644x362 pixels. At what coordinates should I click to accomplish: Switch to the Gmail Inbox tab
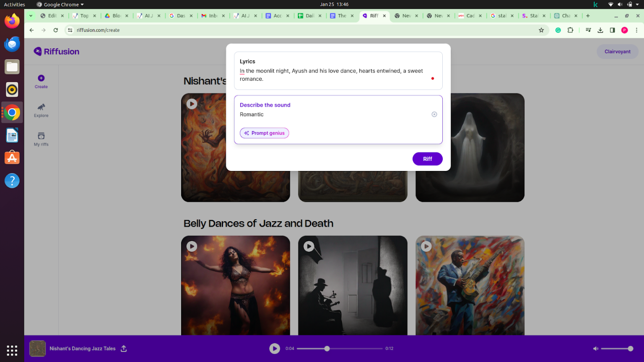211,15
